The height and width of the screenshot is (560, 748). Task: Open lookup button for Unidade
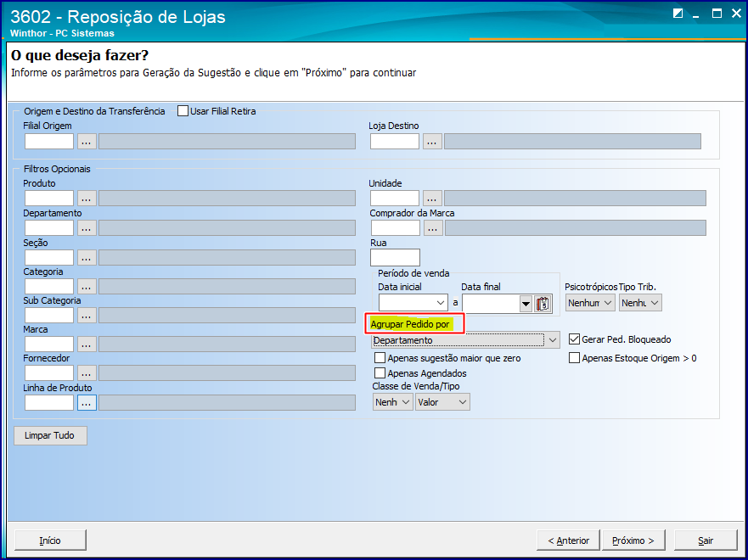click(x=432, y=199)
